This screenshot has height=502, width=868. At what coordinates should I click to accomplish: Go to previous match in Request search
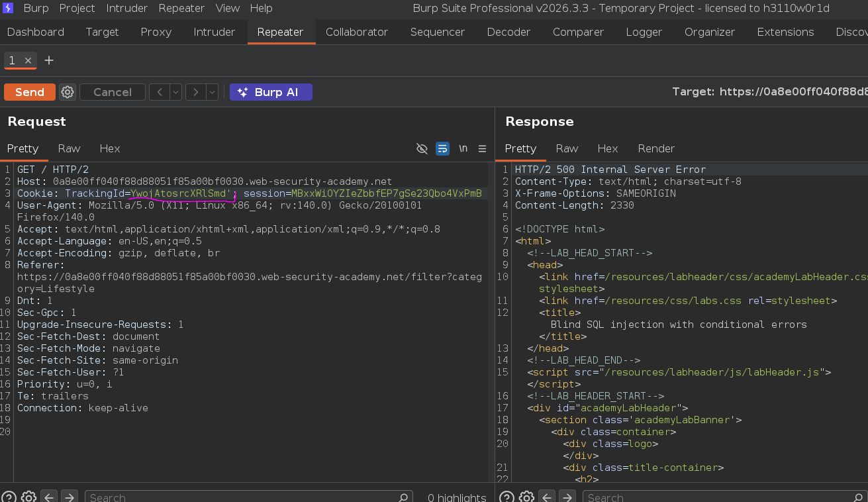pyautogui.click(x=49, y=497)
